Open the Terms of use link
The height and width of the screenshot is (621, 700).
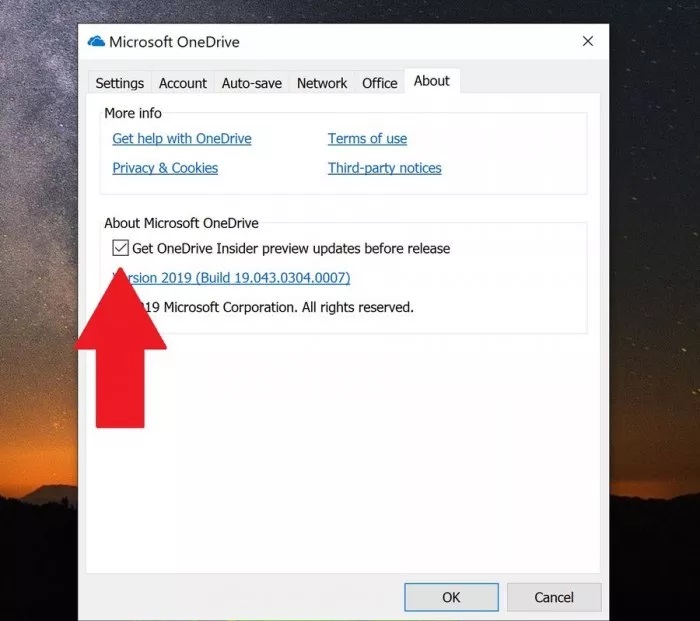point(367,138)
